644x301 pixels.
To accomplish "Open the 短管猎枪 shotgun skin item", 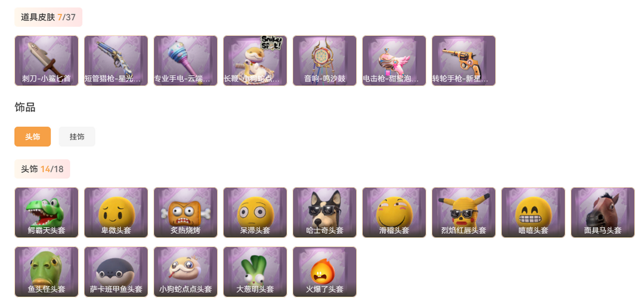I will (116, 61).
